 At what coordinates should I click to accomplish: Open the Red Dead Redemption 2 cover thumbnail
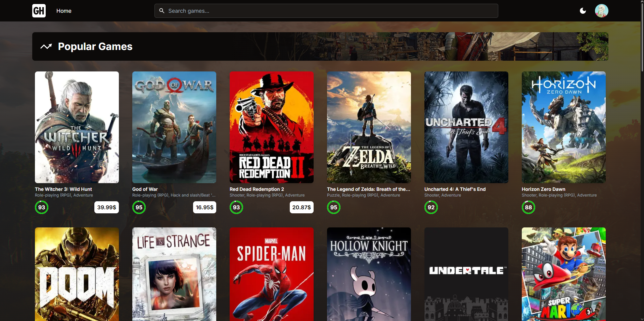[x=271, y=127]
